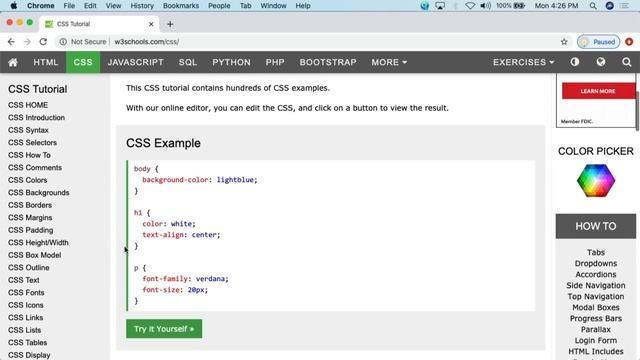
Task: Open the Apple menu
Action: click(x=13, y=6)
